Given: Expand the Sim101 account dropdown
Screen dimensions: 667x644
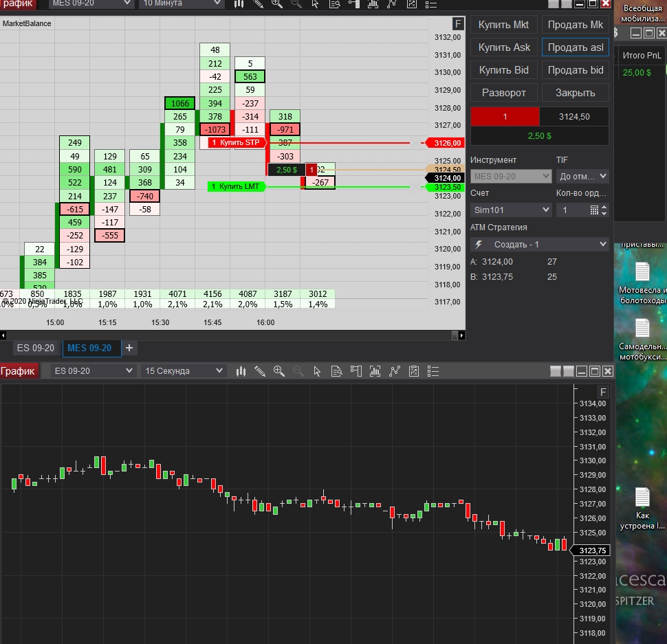Looking at the screenshot, I should pos(511,210).
